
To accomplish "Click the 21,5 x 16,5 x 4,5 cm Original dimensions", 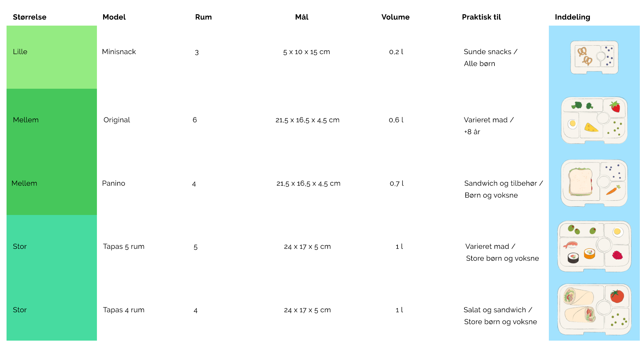I will point(307,120).
